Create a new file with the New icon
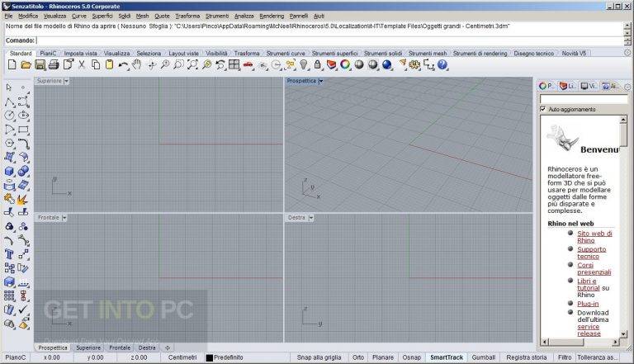Screen dimensions: 634x364 (x=12, y=64)
